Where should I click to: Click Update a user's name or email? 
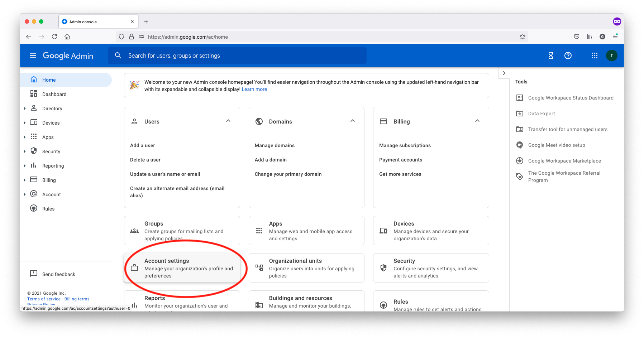click(x=165, y=174)
